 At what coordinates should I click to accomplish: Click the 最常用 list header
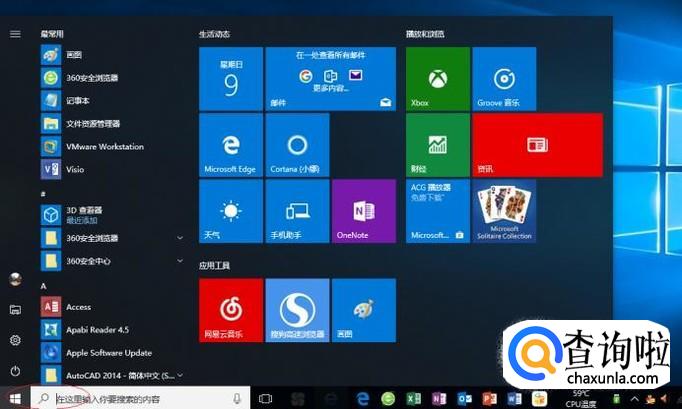[52, 34]
